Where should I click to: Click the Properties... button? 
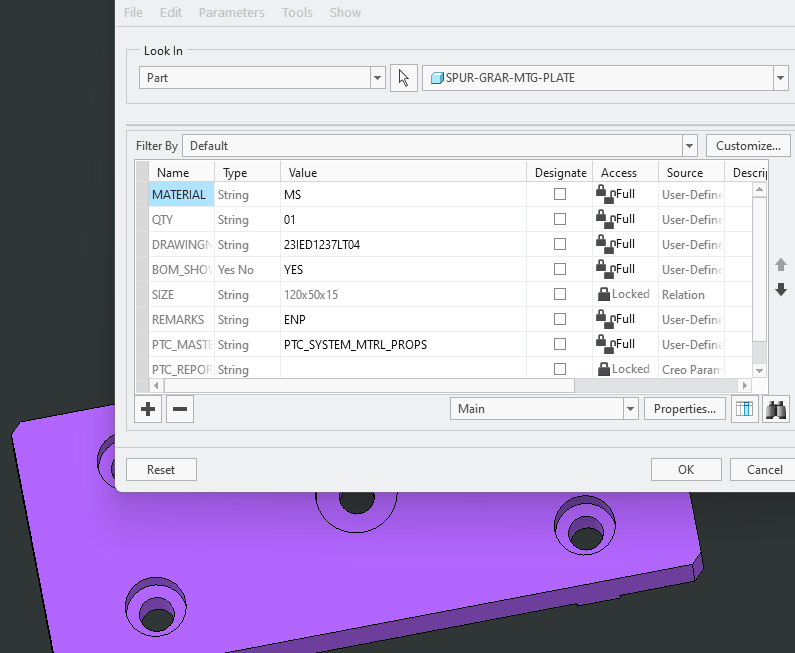tap(685, 409)
